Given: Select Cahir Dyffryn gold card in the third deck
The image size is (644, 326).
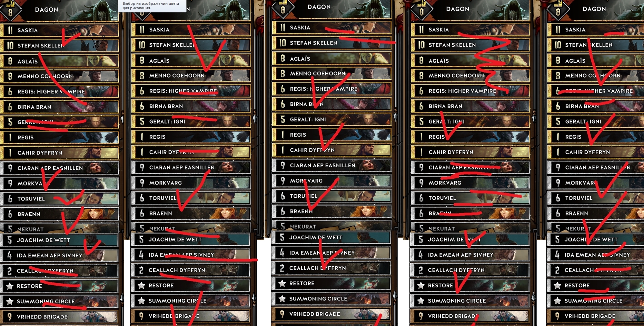Looking at the screenshot, I should (x=332, y=150).
